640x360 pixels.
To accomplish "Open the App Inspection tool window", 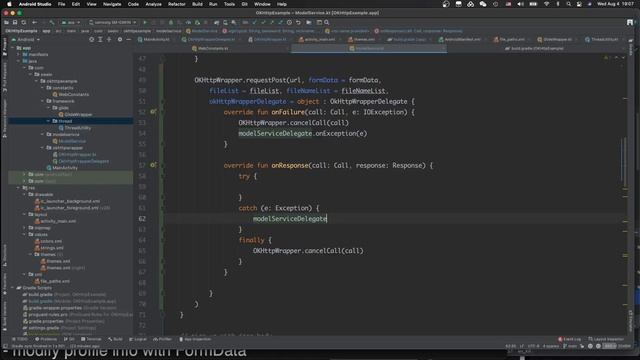I will click(x=195, y=339).
